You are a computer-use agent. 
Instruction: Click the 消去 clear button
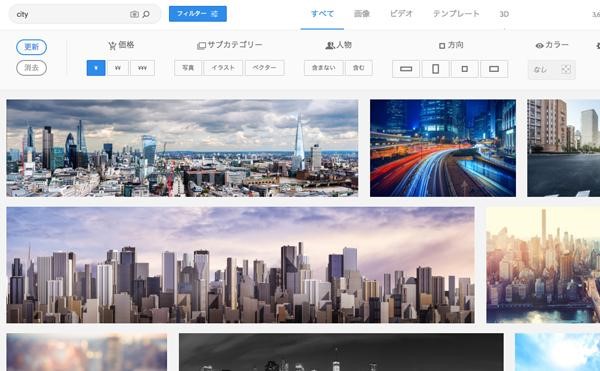tap(31, 68)
